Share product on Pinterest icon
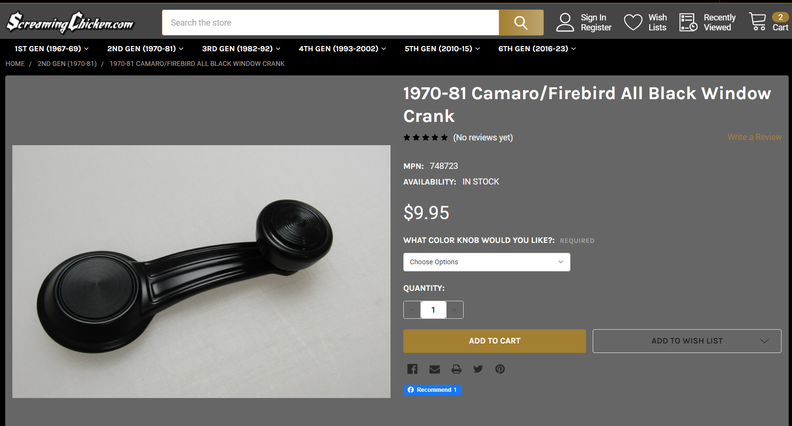 click(500, 369)
